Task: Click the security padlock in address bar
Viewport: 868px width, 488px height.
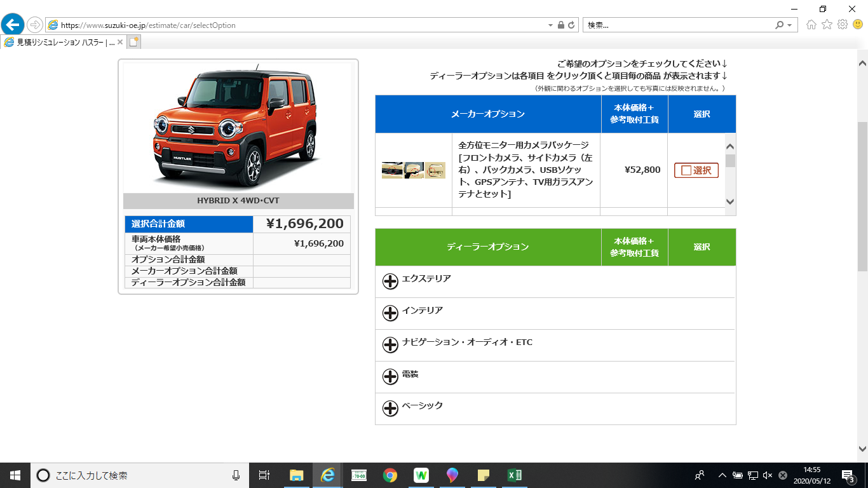Action: click(x=560, y=25)
